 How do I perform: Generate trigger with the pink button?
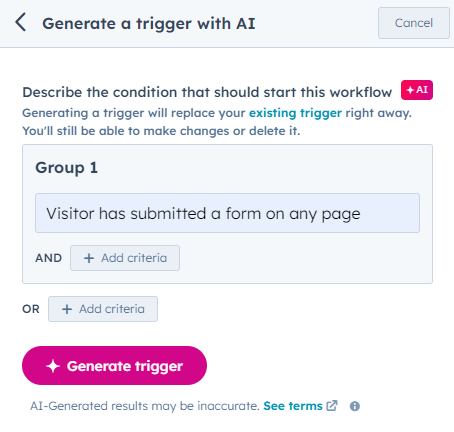click(x=114, y=366)
